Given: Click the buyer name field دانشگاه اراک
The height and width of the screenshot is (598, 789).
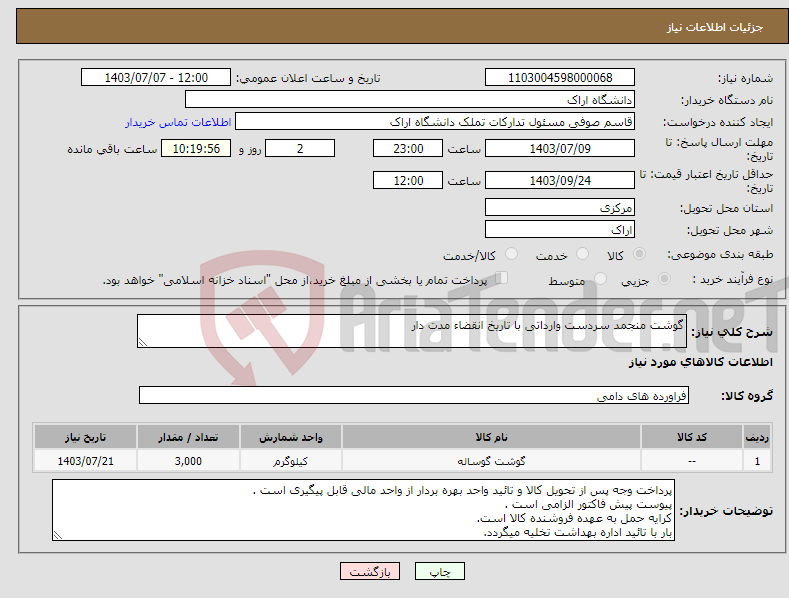Looking at the screenshot, I should [410, 100].
